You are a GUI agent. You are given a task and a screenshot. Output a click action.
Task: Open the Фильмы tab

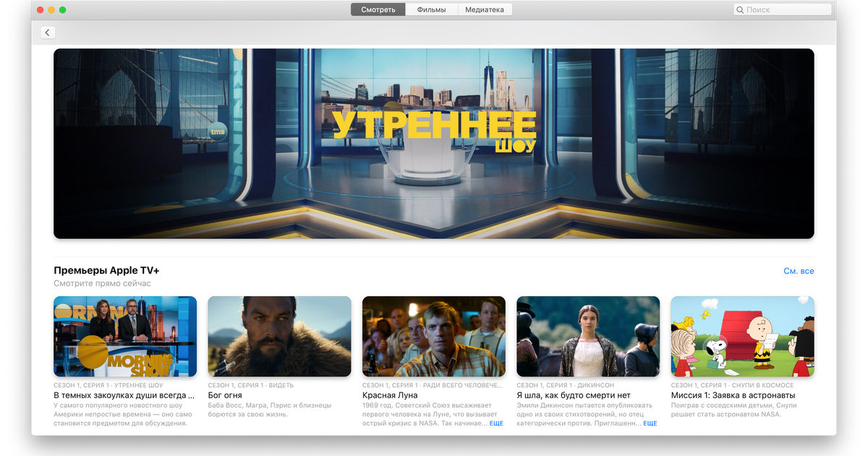tap(432, 10)
